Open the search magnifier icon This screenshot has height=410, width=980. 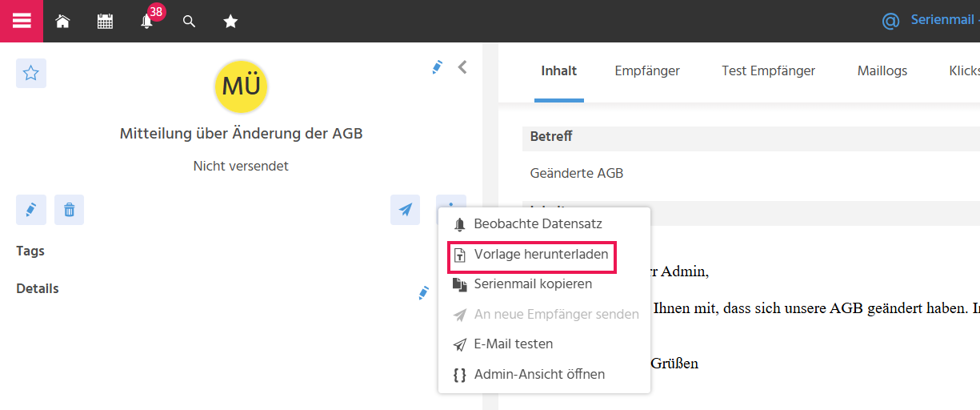[x=189, y=22]
